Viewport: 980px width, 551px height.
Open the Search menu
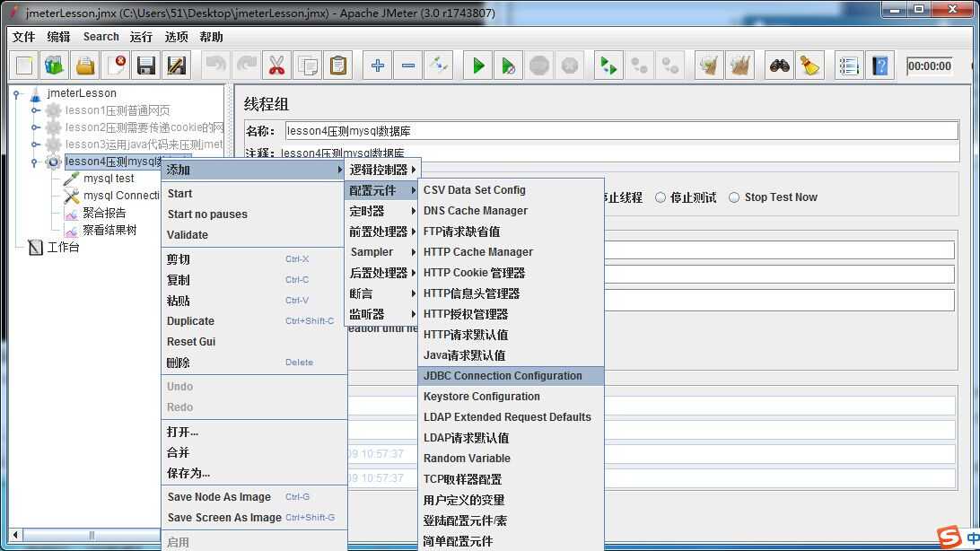pos(101,37)
